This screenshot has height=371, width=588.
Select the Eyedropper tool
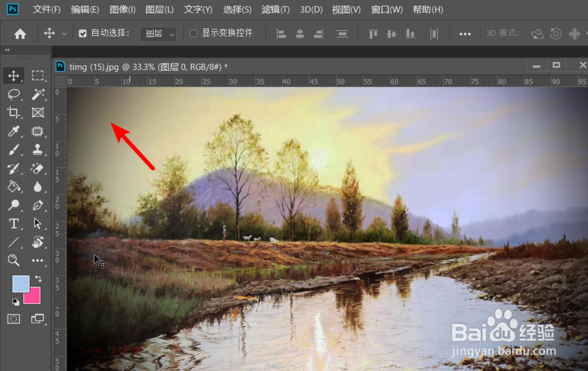(x=14, y=131)
